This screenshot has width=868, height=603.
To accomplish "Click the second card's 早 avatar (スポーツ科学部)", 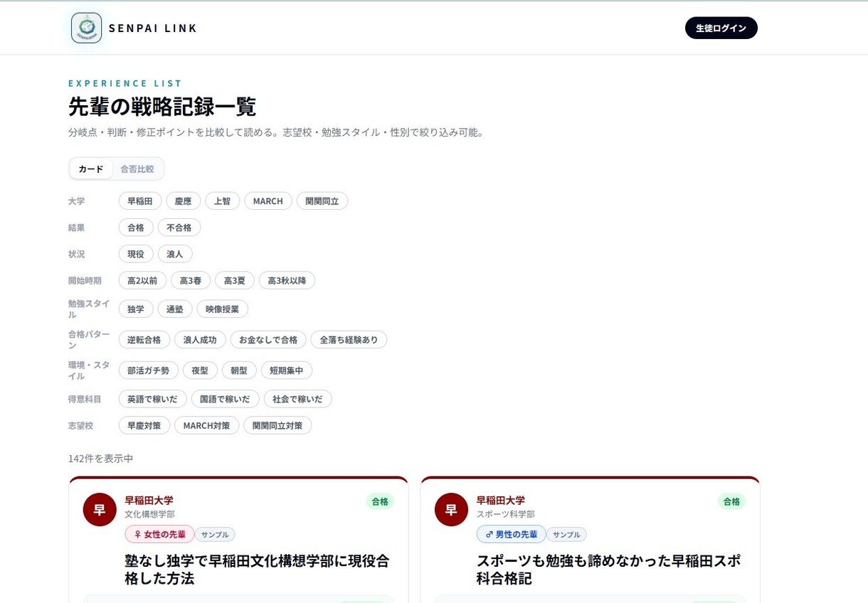I will 451,510.
